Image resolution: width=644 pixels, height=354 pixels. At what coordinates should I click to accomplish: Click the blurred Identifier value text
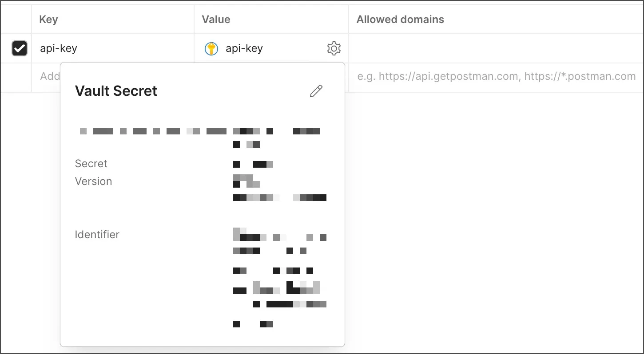click(280, 278)
